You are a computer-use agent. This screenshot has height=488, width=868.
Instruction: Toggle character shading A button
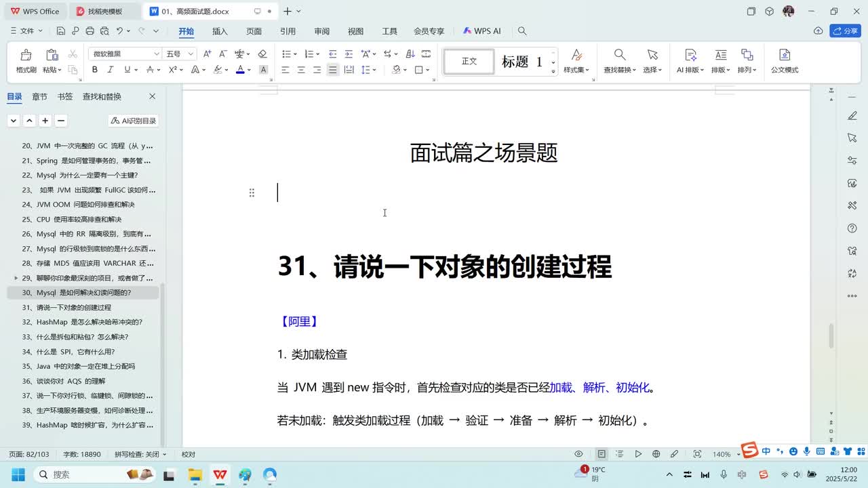click(x=263, y=70)
